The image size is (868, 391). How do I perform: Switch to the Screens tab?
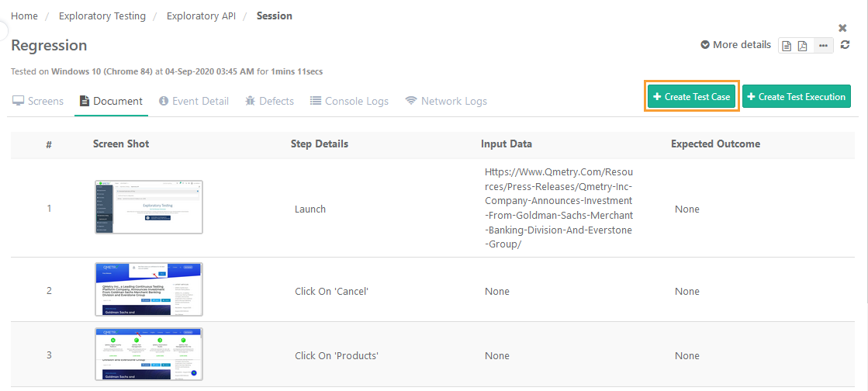click(38, 102)
